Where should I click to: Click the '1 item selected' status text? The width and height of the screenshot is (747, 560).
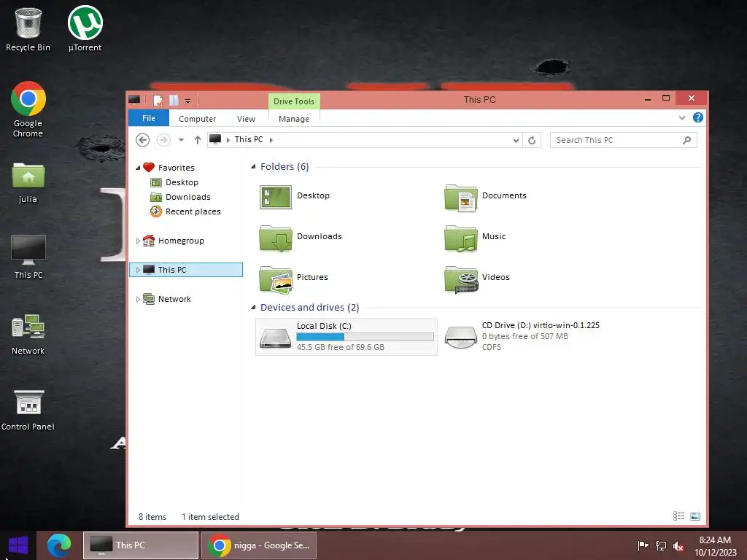pos(211,517)
